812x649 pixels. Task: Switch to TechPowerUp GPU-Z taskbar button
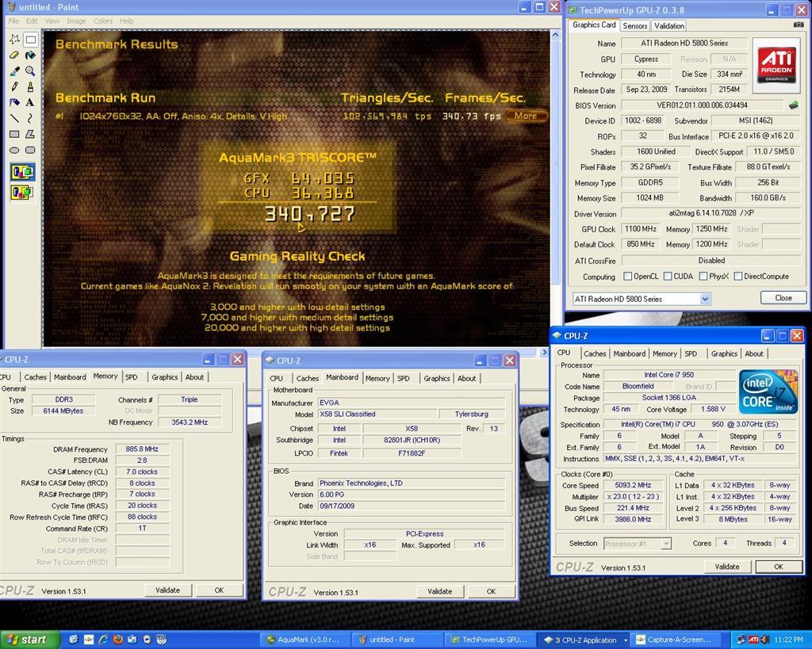[x=488, y=639]
